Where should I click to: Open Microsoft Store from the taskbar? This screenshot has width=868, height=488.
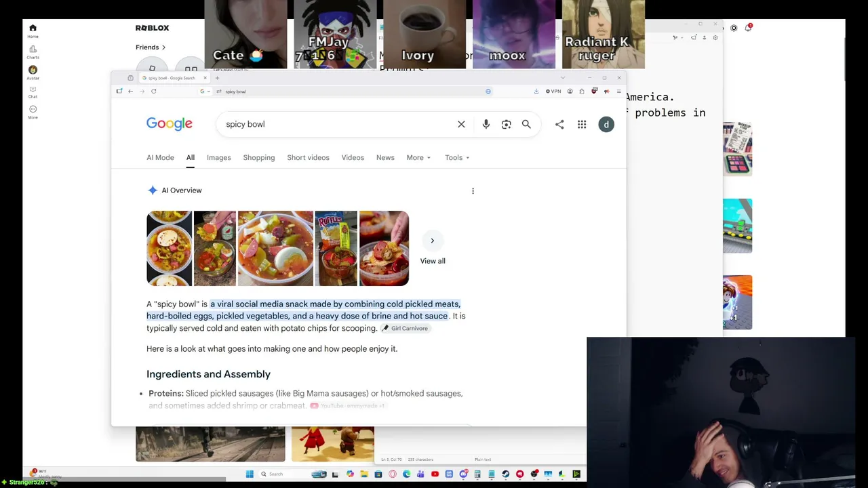click(x=378, y=474)
